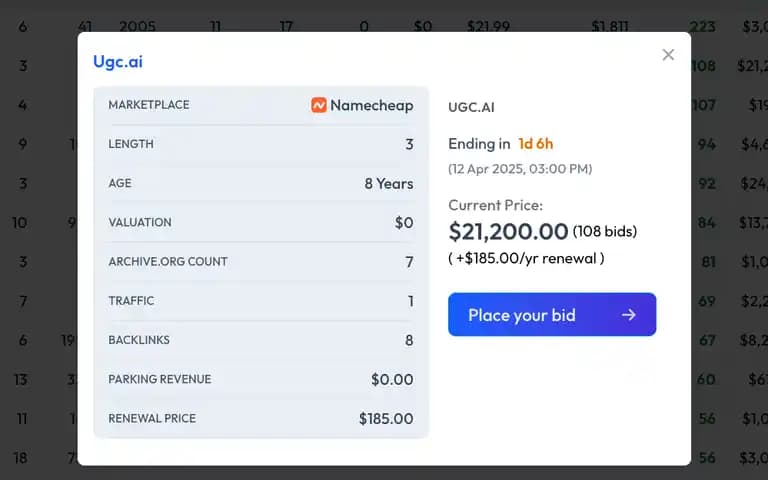768x480 pixels.
Task: Click the AGE value 8 Years
Action: pyautogui.click(x=389, y=184)
